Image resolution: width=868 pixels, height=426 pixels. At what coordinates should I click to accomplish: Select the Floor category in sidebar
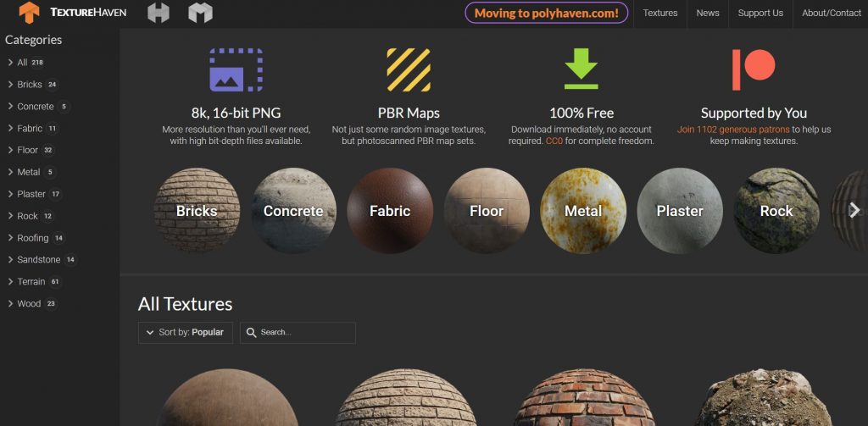[31, 150]
